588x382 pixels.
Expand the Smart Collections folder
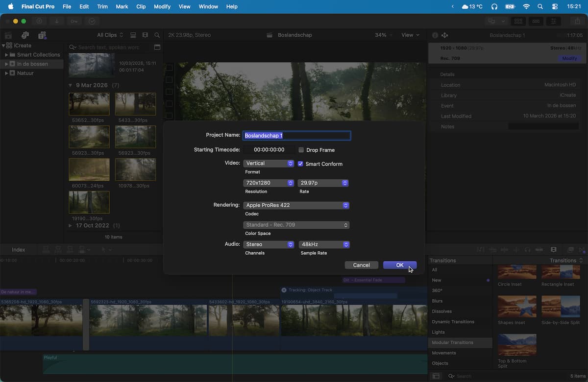pos(6,55)
